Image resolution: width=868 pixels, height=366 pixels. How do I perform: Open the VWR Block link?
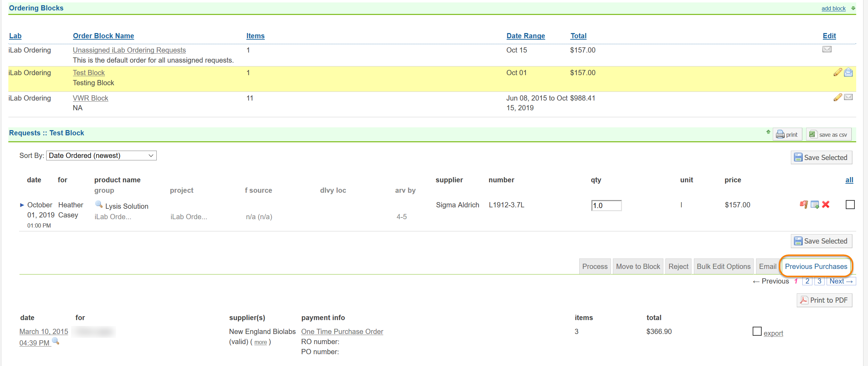pyautogui.click(x=90, y=98)
